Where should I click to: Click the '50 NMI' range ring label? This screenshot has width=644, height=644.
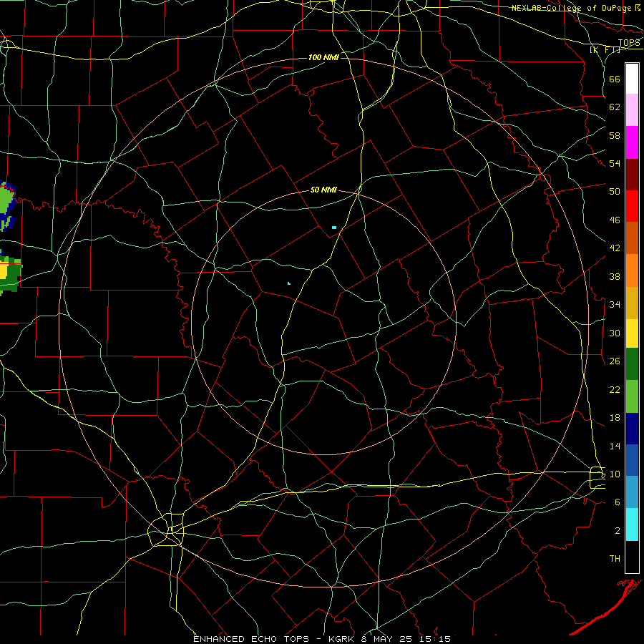coord(323,190)
